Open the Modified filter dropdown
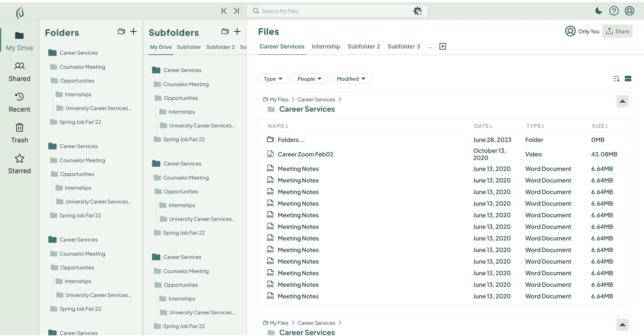 [351, 79]
